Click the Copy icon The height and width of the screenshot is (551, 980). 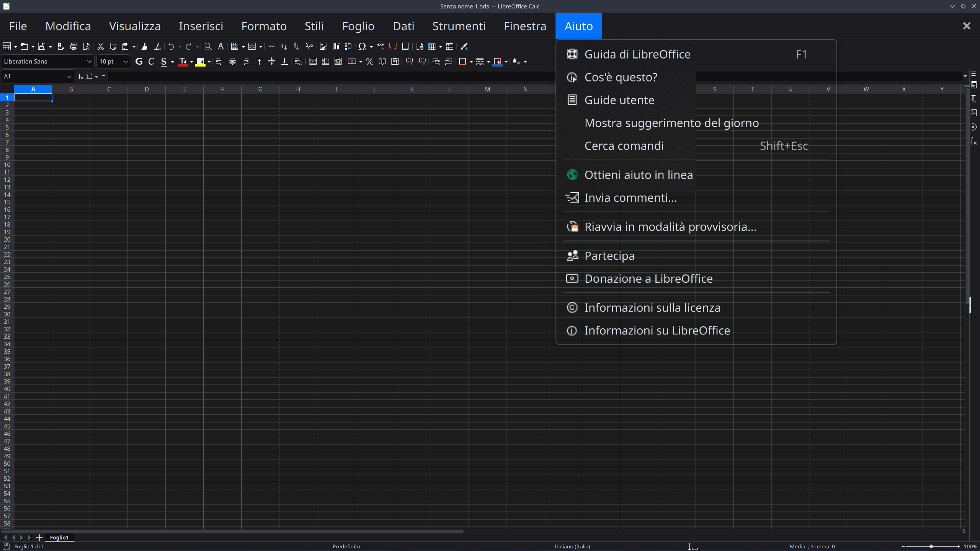click(x=113, y=46)
